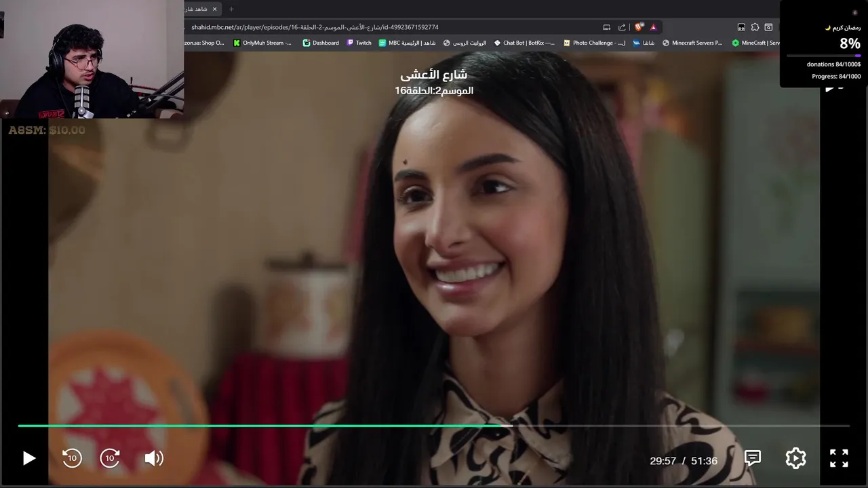The height and width of the screenshot is (488, 868).
Task: Seek on the green video progress bar
Action: click(x=434, y=426)
